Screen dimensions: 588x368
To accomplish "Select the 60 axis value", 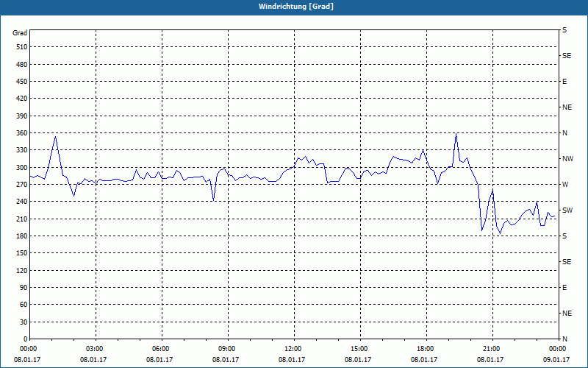I will 24,305.
